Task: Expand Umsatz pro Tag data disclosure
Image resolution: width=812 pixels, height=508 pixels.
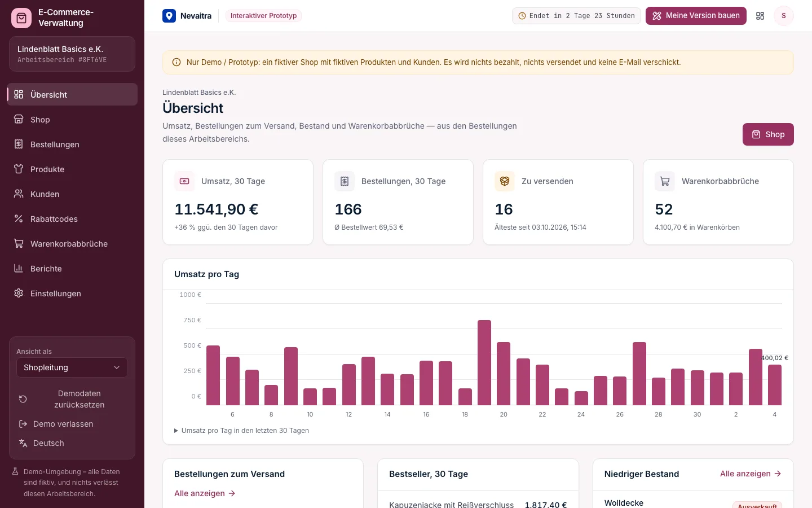Action: (x=242, y=431)
